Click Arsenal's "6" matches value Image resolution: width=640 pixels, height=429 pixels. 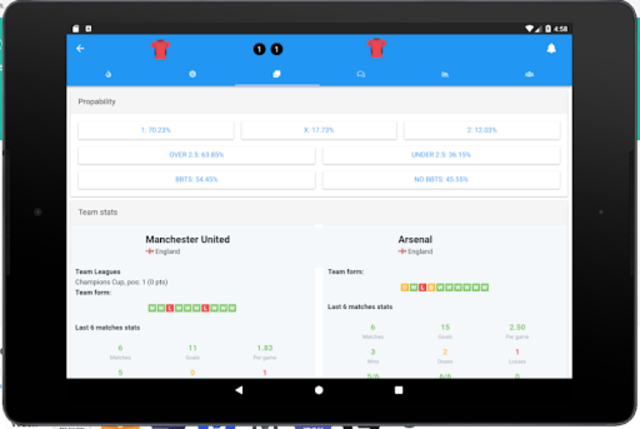coord(373,327)
